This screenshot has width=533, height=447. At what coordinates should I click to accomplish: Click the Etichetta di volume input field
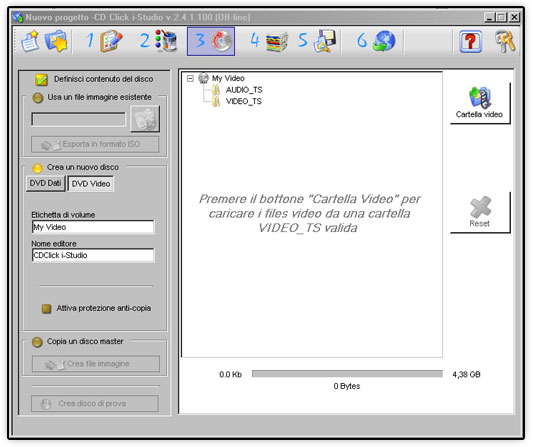(x=93, y=227)
